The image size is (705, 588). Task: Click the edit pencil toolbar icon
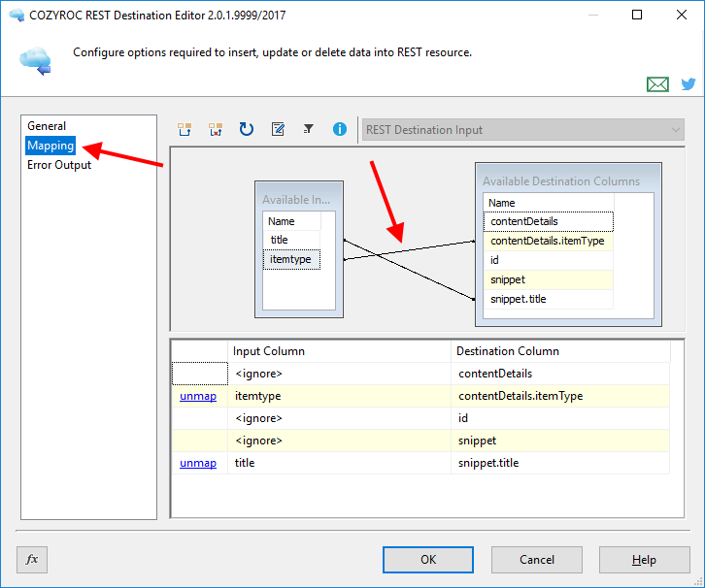(x=278, y=129)
